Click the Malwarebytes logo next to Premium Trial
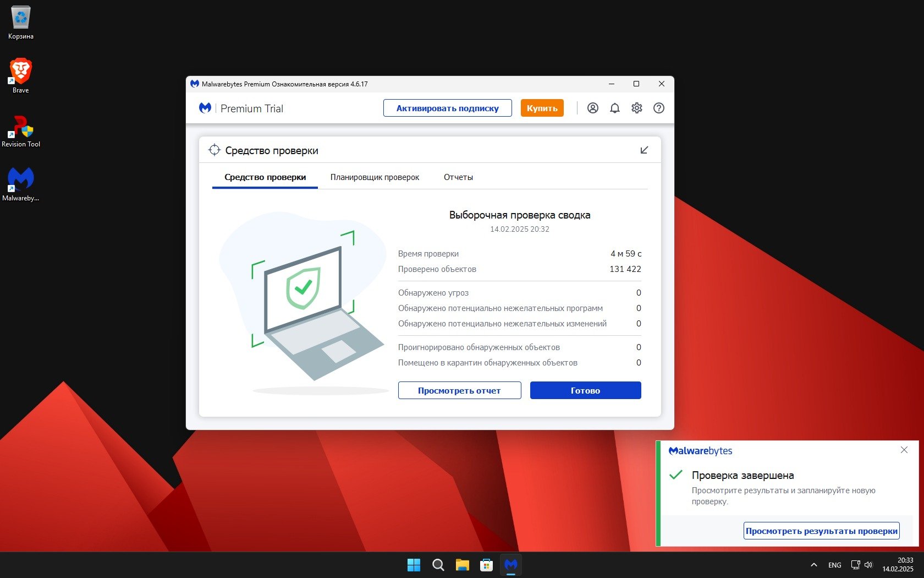 tap(205, 108)
